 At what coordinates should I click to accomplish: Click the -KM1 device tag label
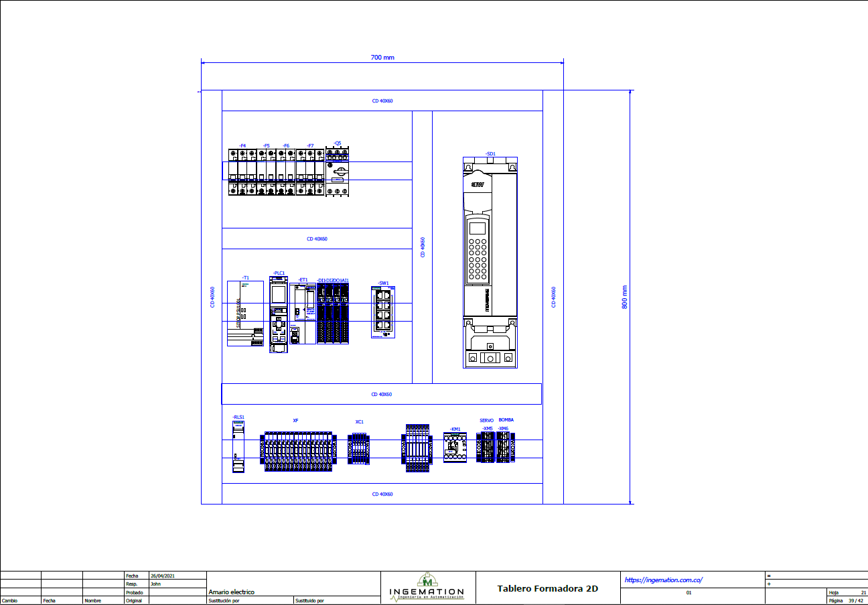(455, 429)
